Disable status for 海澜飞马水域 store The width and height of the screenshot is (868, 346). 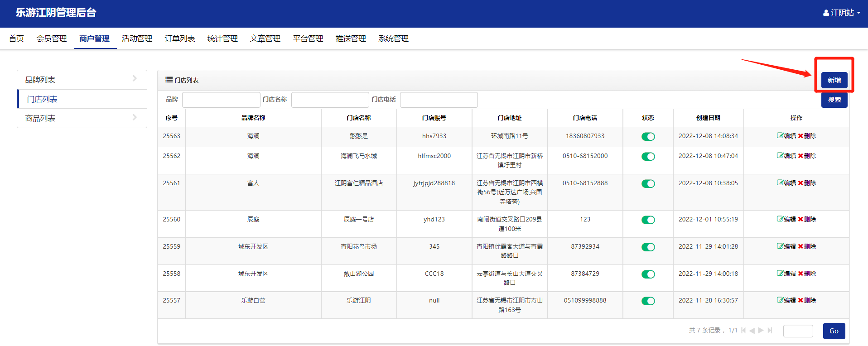648,157
